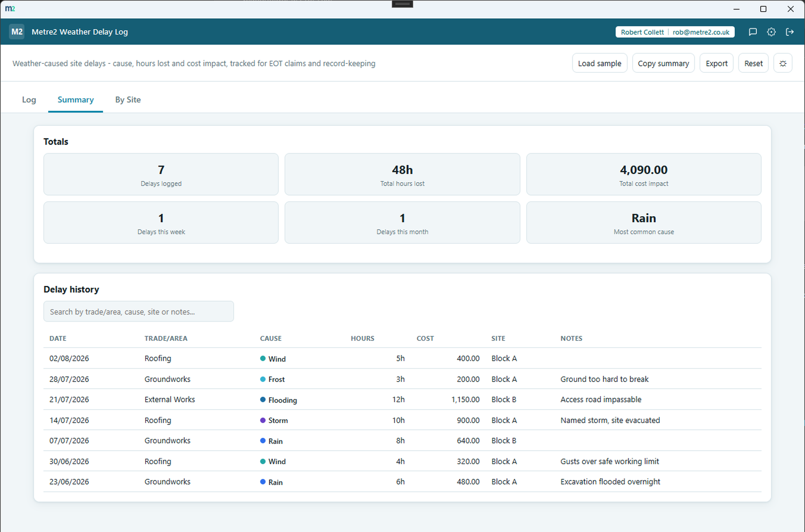805x532 pixels.
Task: Click the Flooding cause tag
Action: [x=278, y=400]
